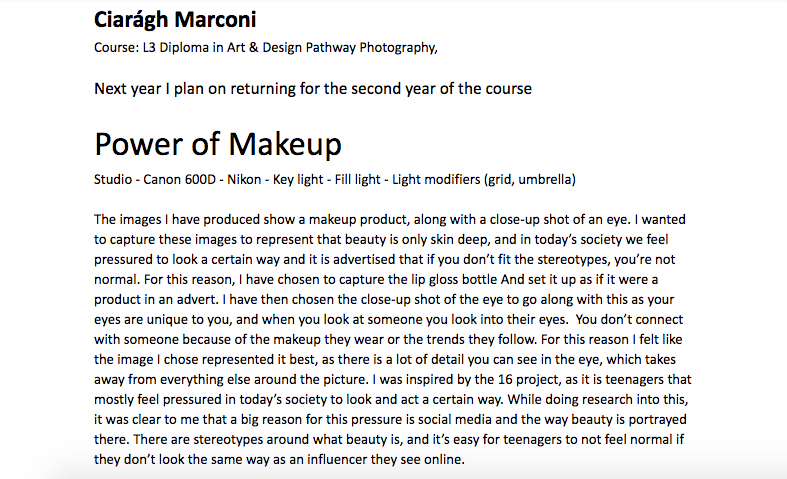Click Light modifiers (grid, umbrella) text
Viewport: 787px width, 479px height.
[x=484, y=179]
